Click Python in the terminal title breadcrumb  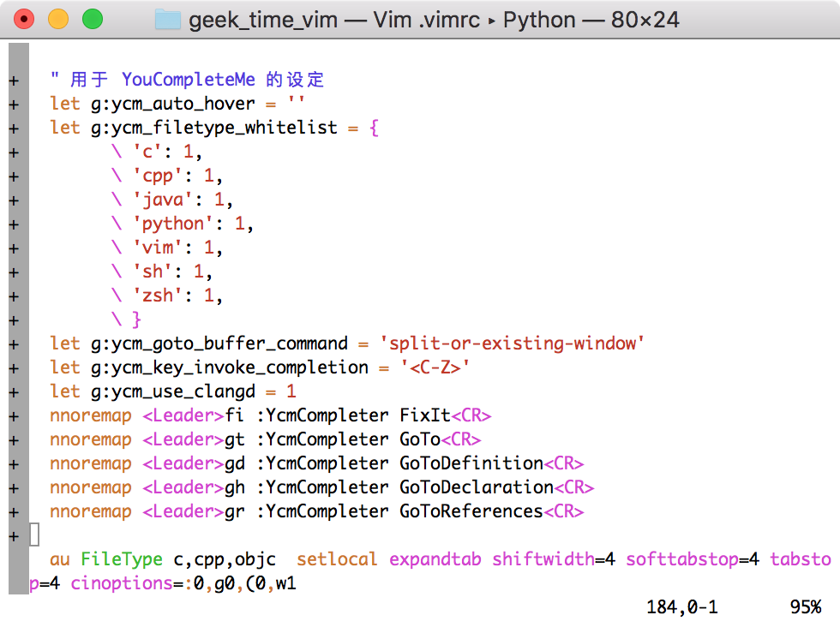pyautogui.click(x=539, y=19)
